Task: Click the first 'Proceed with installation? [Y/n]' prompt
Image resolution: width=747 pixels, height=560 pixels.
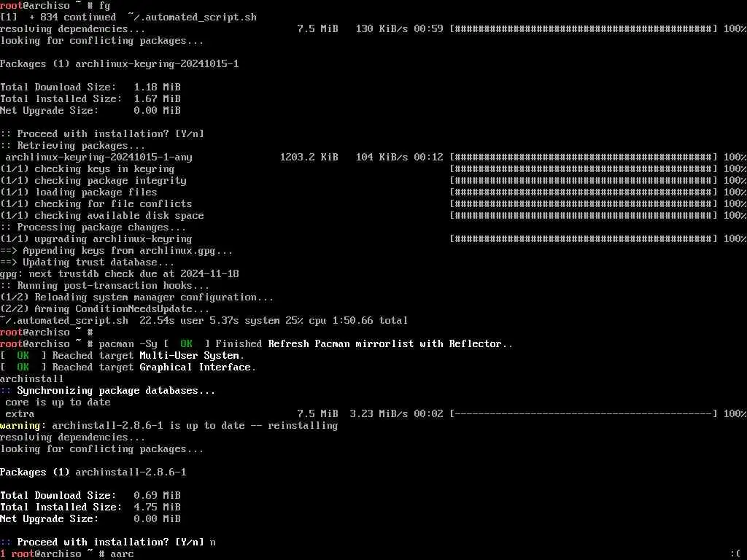Action: (102, 134)
